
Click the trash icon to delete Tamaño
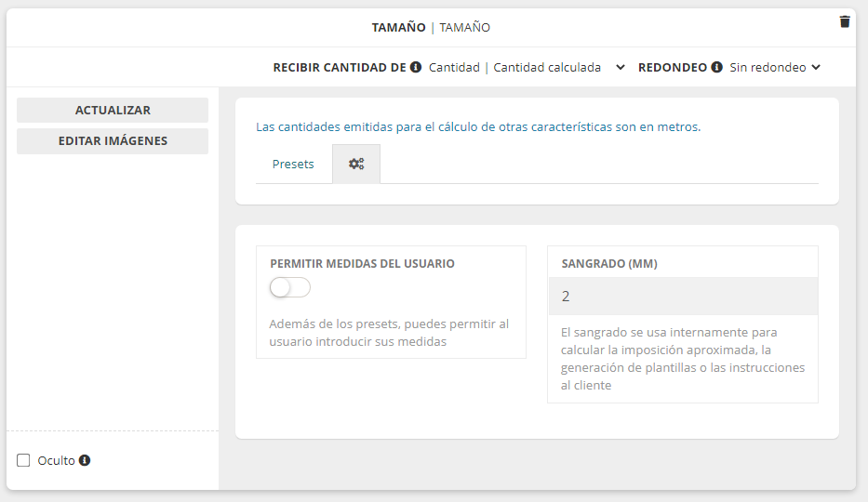click(845, 21)
